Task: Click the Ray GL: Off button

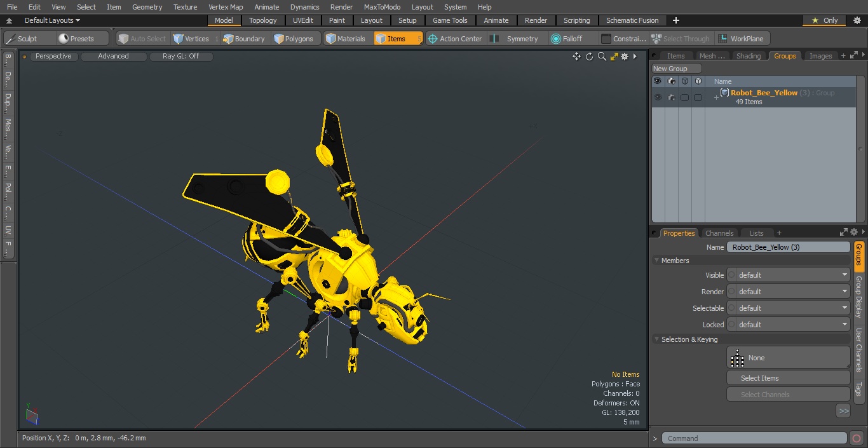Action: 181,57
